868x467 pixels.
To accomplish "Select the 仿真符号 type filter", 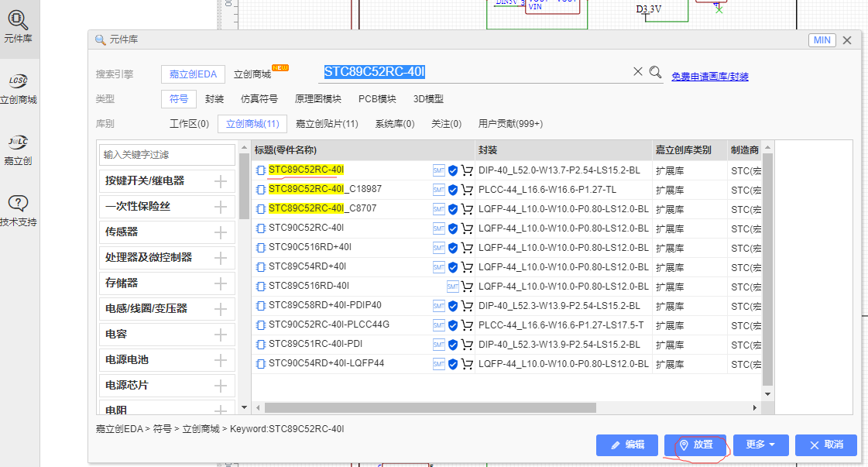I will 259,99.
